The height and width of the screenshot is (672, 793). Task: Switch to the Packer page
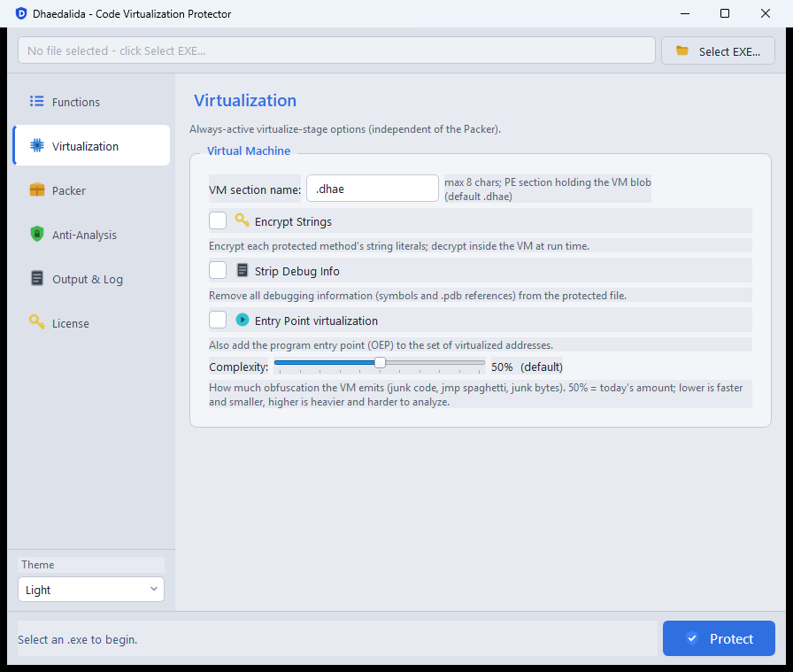[x=91, y=190]
